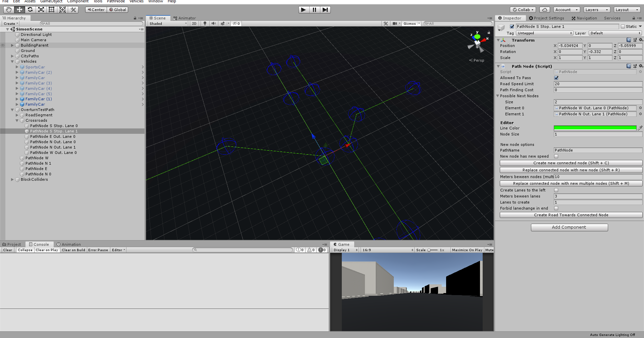This screenshot has width=644, height=338.
Task: Enable Forbid lanechange in end
Action: (556, 208)
